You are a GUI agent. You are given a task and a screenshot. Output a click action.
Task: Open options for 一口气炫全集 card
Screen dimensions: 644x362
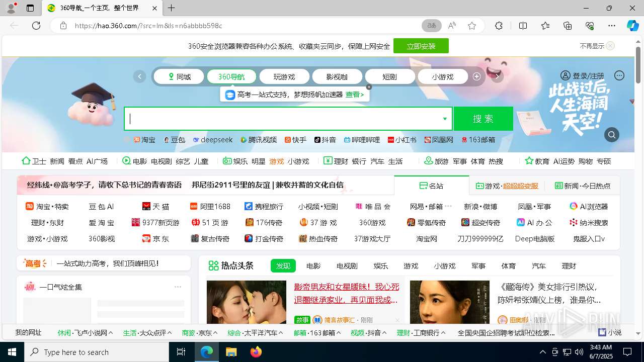178,287
